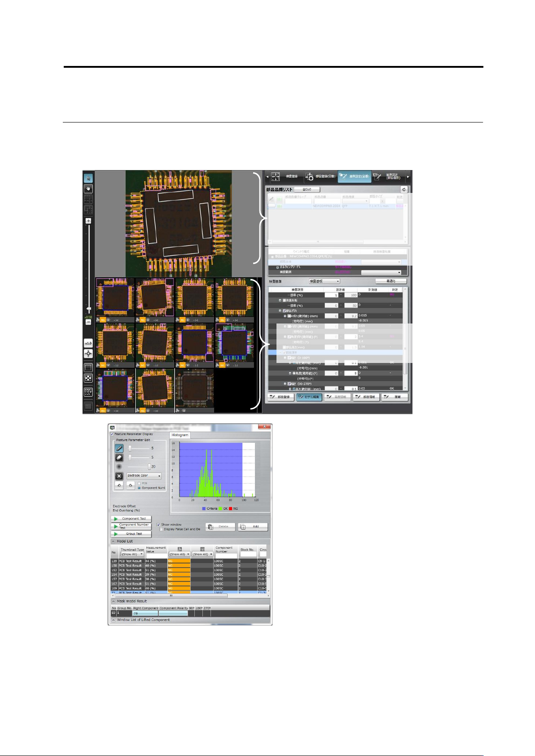Screen dimensions: 535x756
Task: Click the right scroll arrow of top tab bar
Action: click(x=408, y=176)
